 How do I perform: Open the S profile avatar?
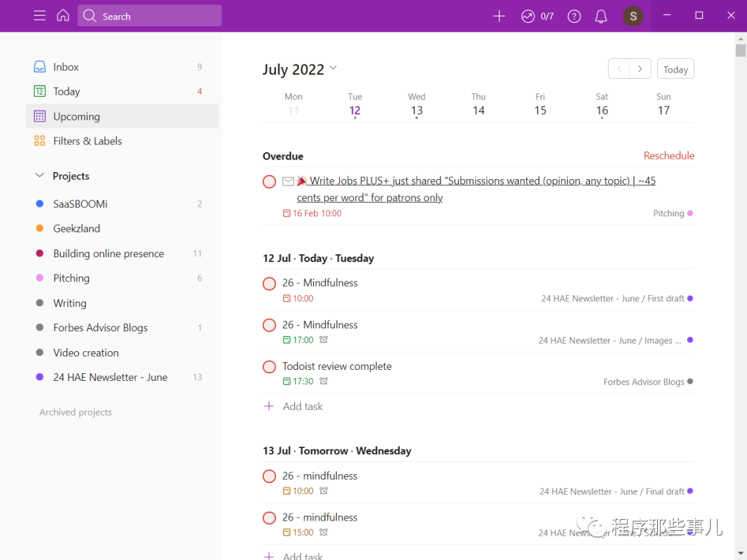(633, 16)
